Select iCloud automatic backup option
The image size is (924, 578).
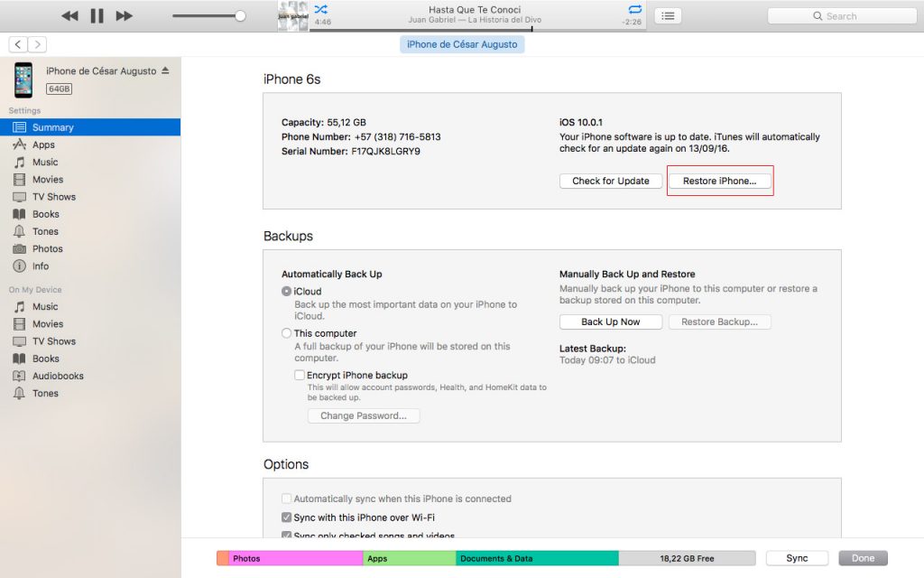(x=286, y=292)
